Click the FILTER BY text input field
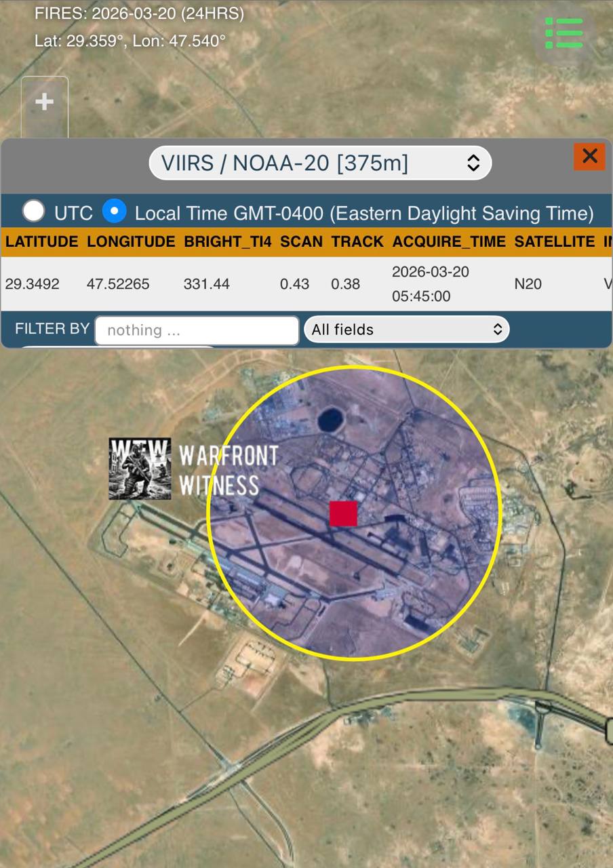The height and width of the screenshot is (868, 613). 197,330
